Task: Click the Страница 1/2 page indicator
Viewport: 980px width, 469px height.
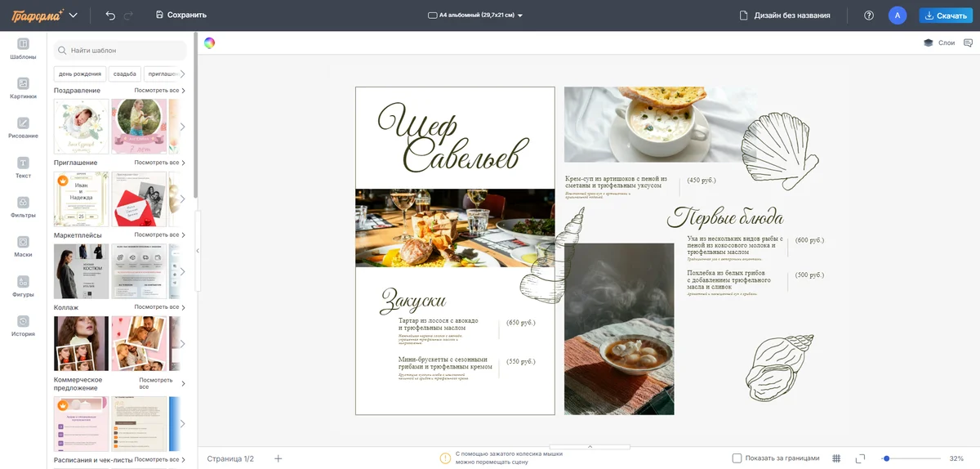Action: coord(230,458)
